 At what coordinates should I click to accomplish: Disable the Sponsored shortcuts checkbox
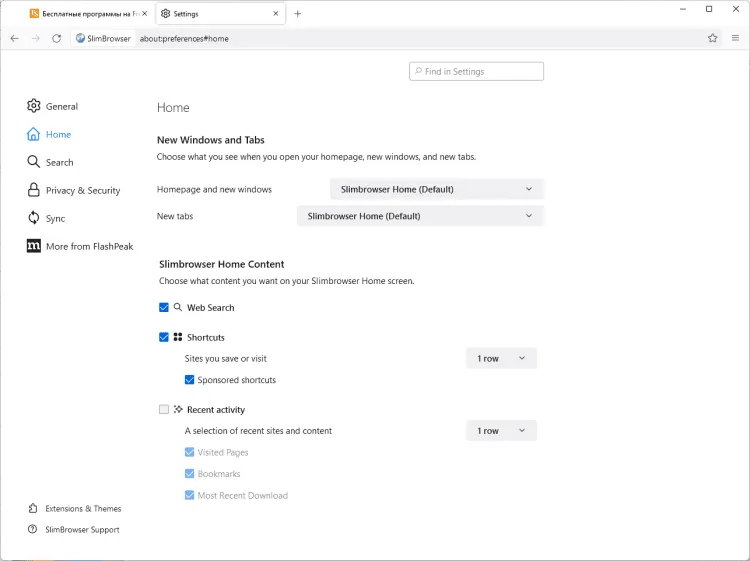(190, 380)
